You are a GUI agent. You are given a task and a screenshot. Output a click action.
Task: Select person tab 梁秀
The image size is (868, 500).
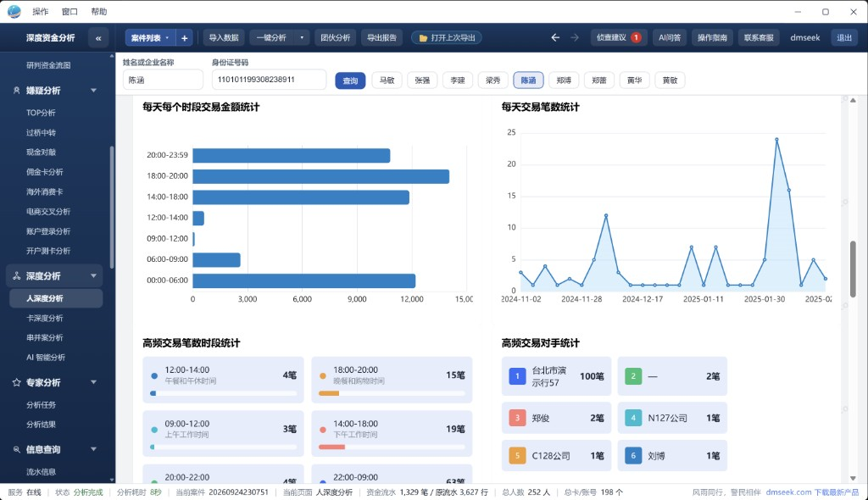click(493, 81)
